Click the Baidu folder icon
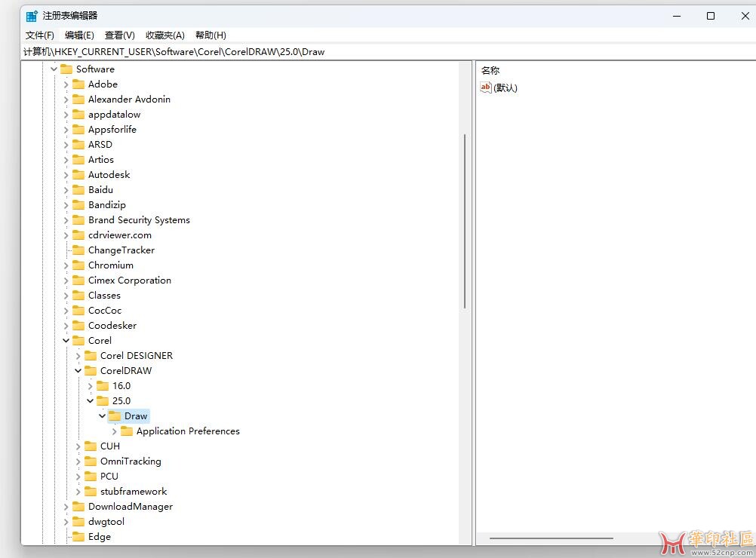Screen dimensions: 756x558 click(x=78, y=190)
